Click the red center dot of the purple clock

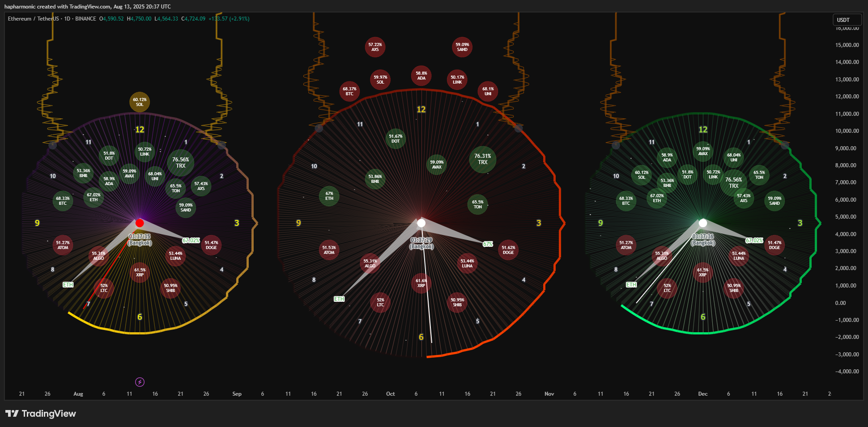pyautogui.click(x=140, y=223)
